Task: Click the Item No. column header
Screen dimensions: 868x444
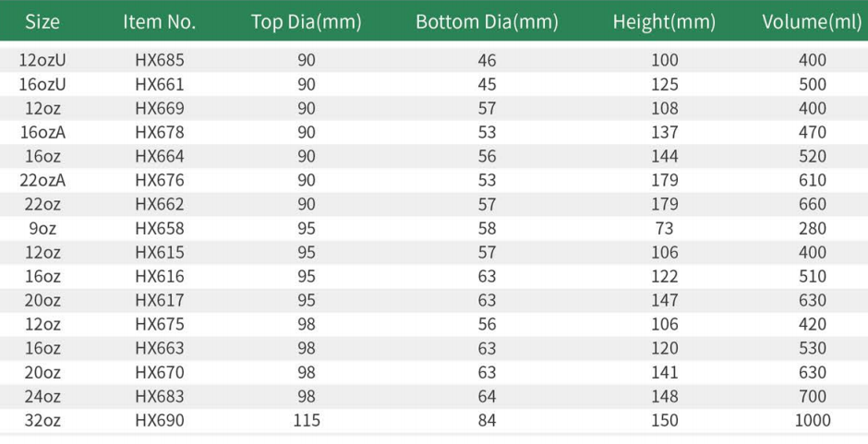Action: tap(159, 22)
